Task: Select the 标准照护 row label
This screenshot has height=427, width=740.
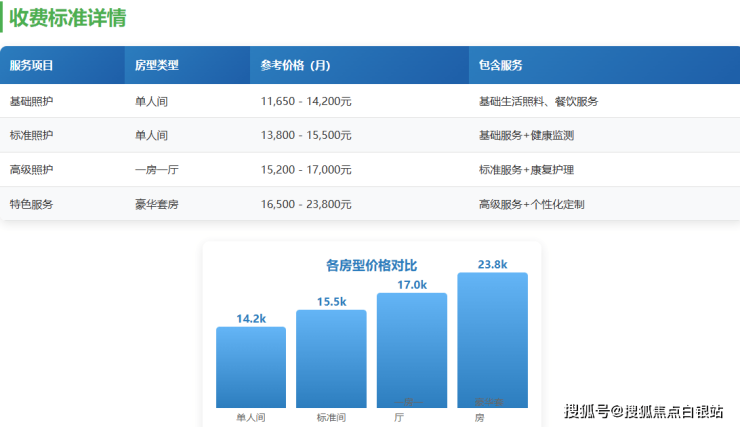Action: tap(31, 136)
